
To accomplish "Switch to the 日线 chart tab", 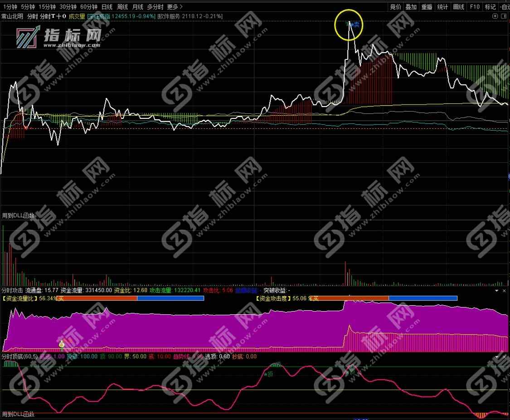I will (107, 7).
